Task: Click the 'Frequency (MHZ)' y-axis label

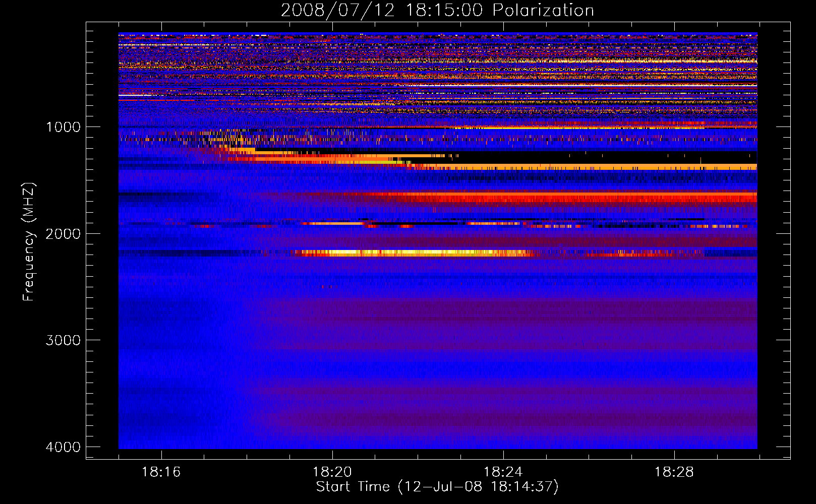Action: (29, 242)
